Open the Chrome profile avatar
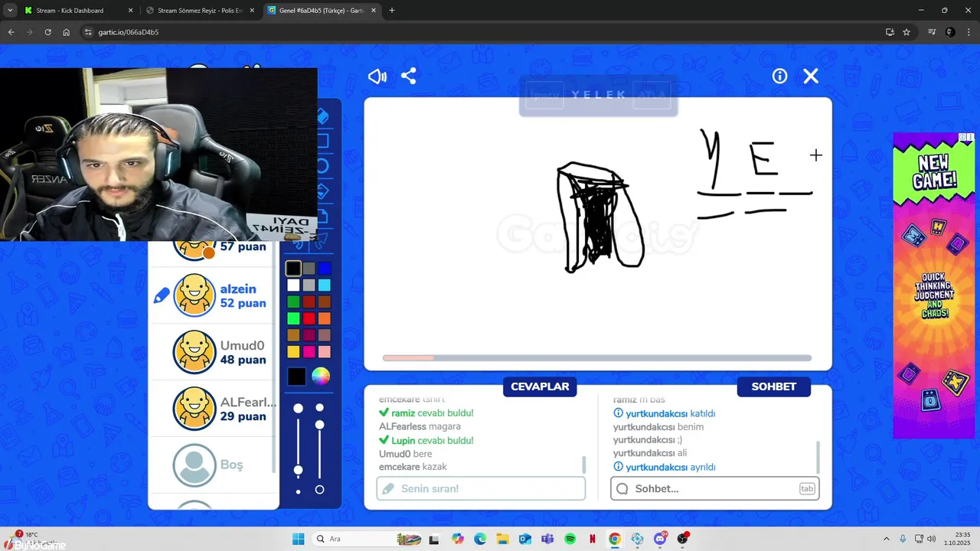The height and width of the screenshot is (551, 980). coord(950,32)
